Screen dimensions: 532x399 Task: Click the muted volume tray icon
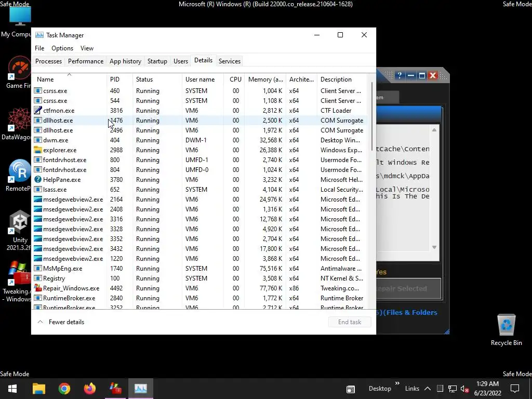[464, 389]
